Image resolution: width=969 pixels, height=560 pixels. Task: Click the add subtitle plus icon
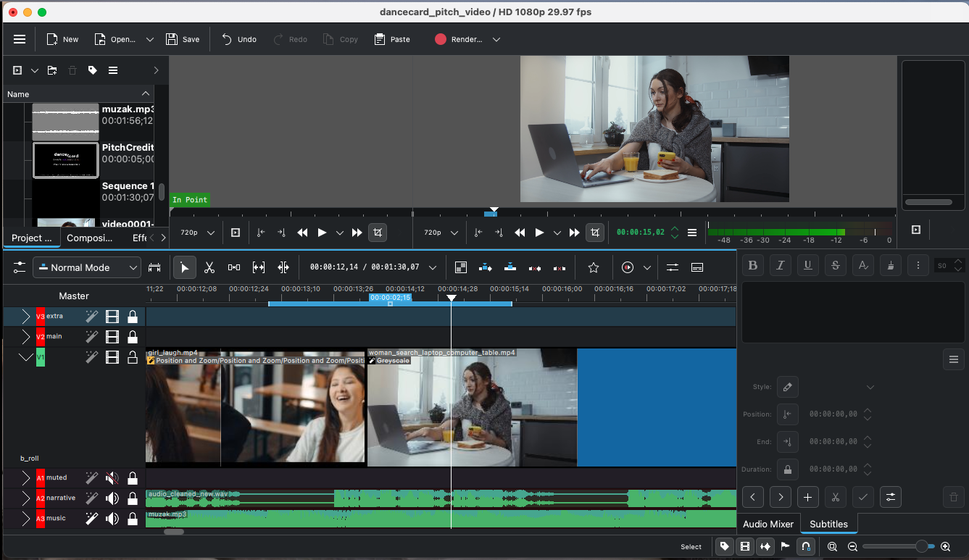tap(807, 497)
